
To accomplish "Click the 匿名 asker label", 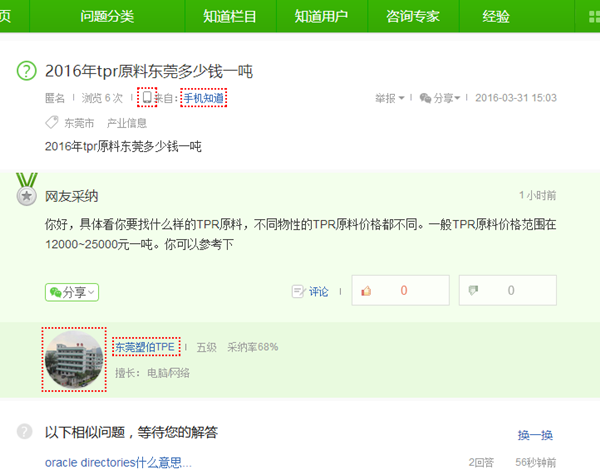I will [x=55, y=98].
